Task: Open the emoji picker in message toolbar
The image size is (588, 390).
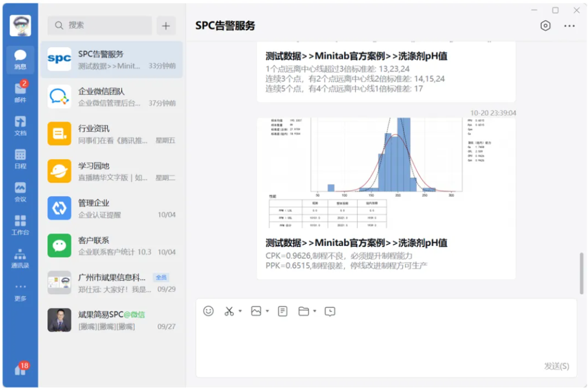Action: (x=209, y=311)
